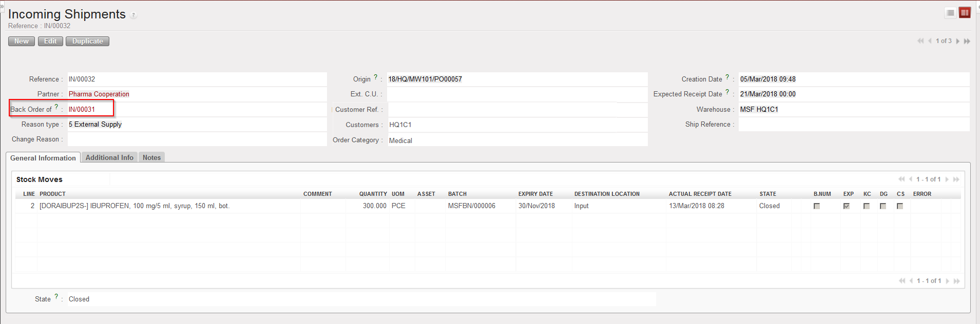The height and width of the screenshot is (324, 980).
Task: Toggle the EXP checkbox for Ibuprofen line
Action: pos(847,206)
